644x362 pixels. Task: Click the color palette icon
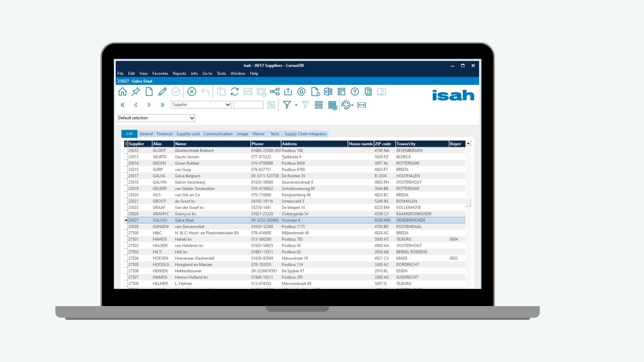tap(345, 105)
